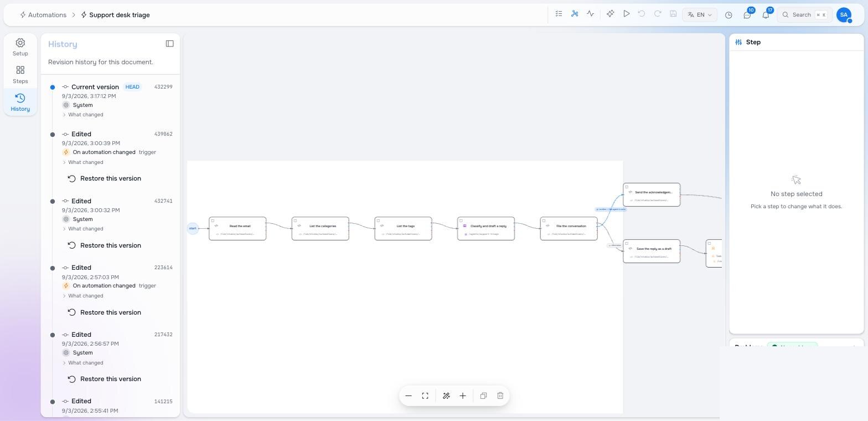Image resolution: width=868 pixels, height=421 pixels.
Task: Open the activity pulse icon
Action: point(591,14)
